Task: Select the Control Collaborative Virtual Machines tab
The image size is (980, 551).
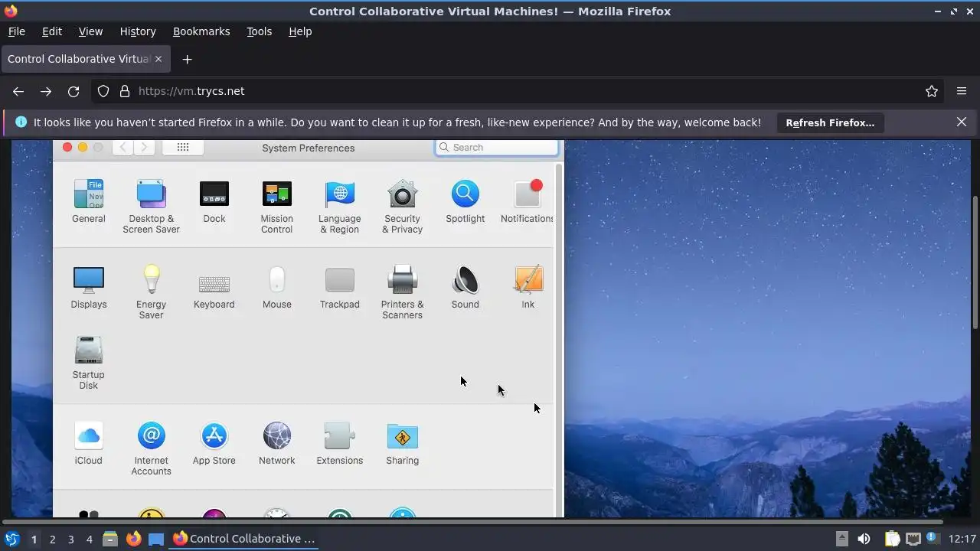Action: tap(85, 59)
